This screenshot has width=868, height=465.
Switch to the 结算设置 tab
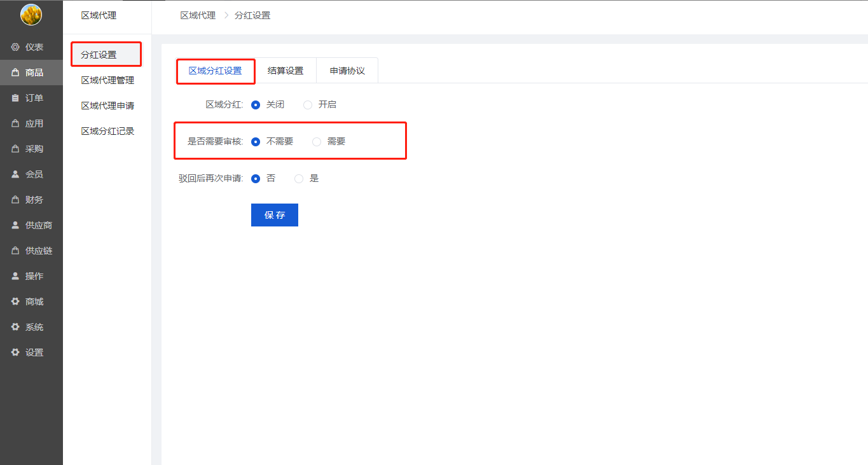click(x=286, y=71)
